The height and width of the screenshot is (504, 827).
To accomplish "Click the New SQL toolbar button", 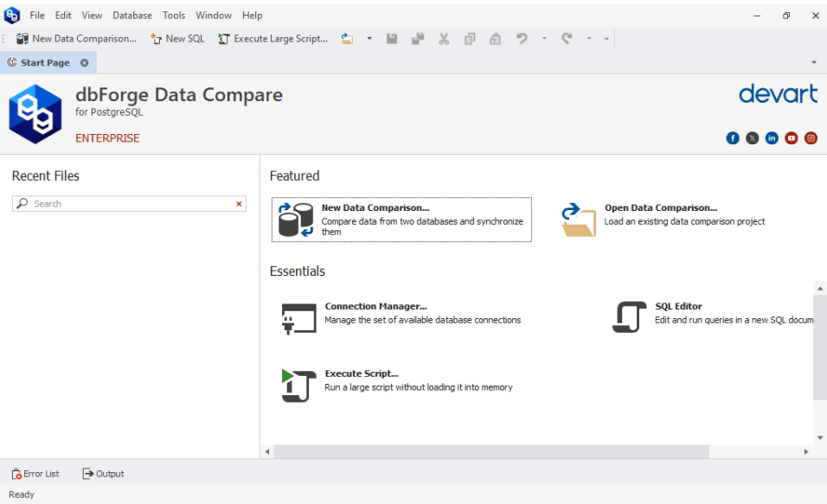I will (x=177, y=39).
